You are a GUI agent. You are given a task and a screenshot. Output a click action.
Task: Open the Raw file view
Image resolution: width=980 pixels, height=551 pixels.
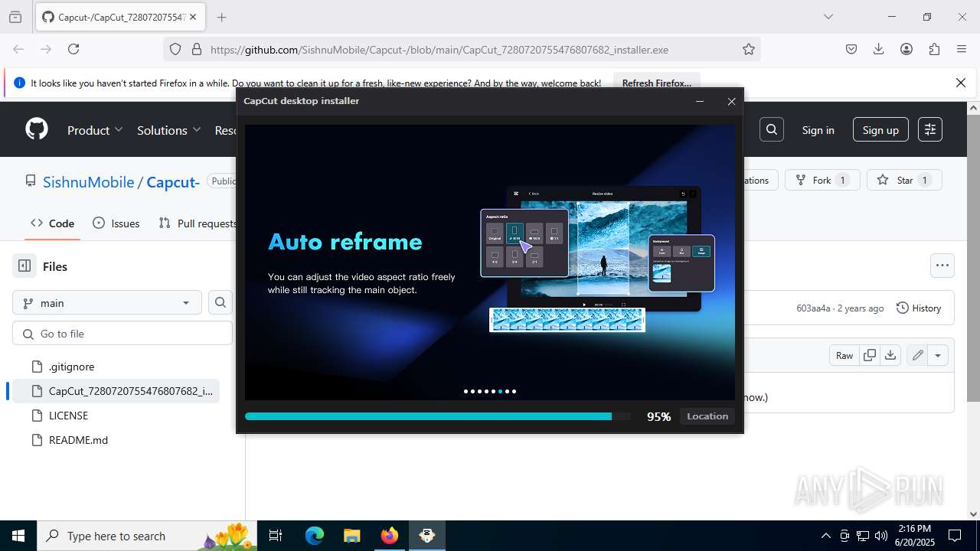(x=844, y=355)
